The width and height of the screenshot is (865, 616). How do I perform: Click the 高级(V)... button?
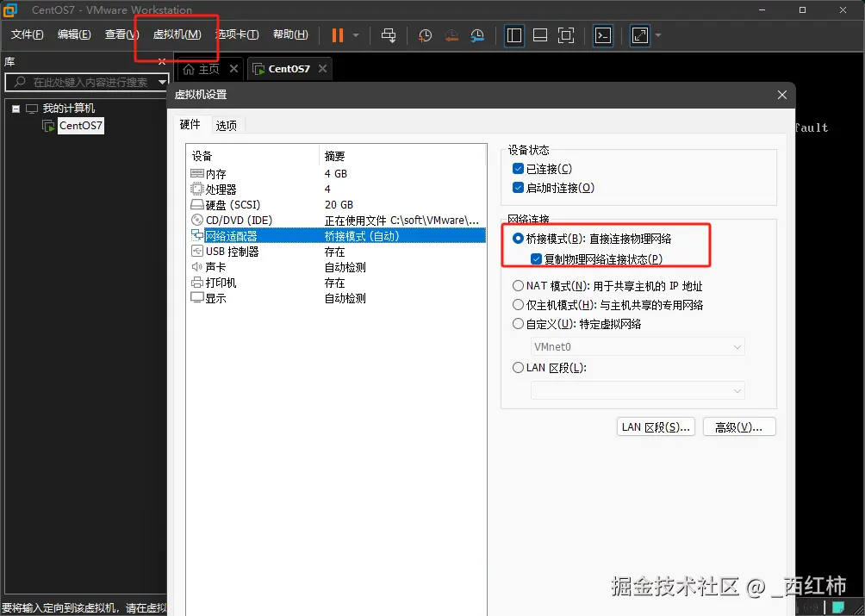coord(739,427)
